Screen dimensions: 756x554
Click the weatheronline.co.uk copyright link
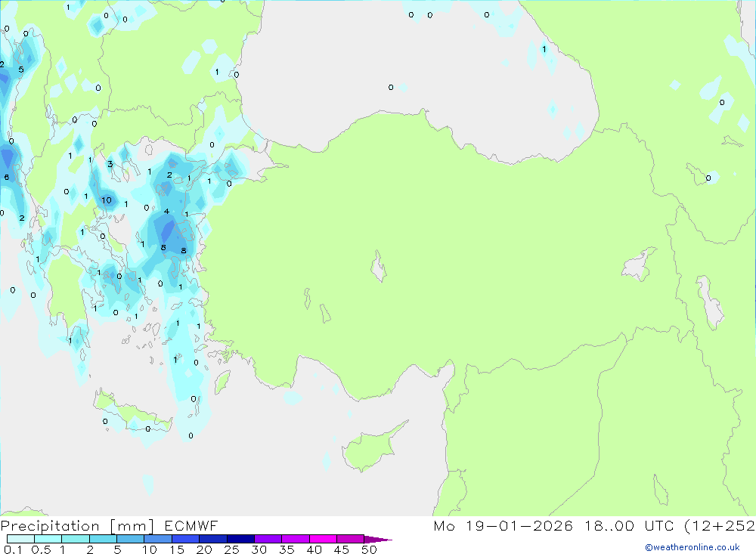(x=692, y=547)
